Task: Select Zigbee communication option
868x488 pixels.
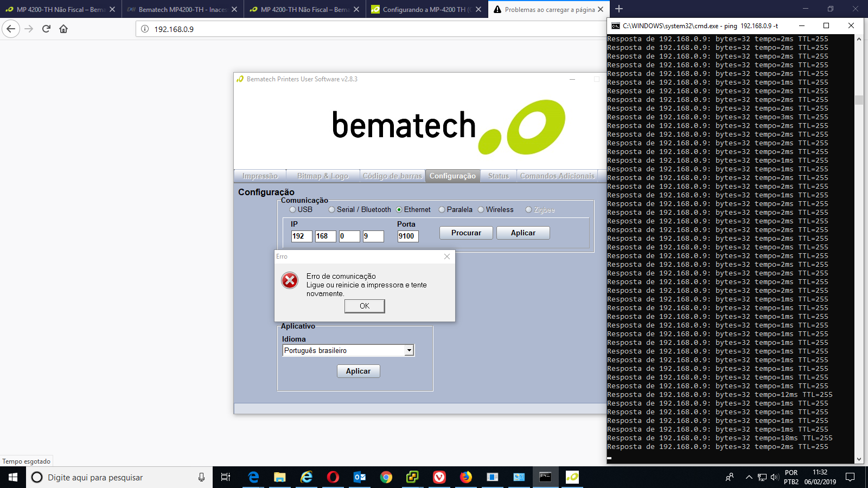Action: 529,210
